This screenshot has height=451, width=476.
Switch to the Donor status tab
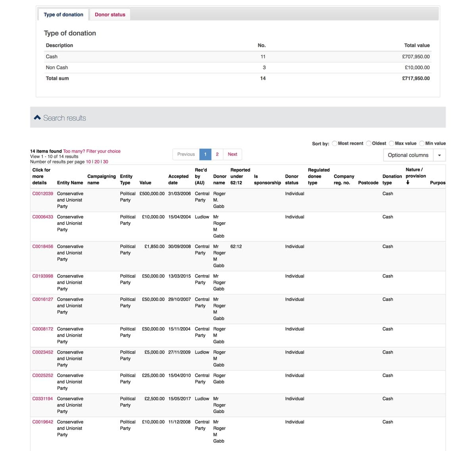(x=110, y=15)
